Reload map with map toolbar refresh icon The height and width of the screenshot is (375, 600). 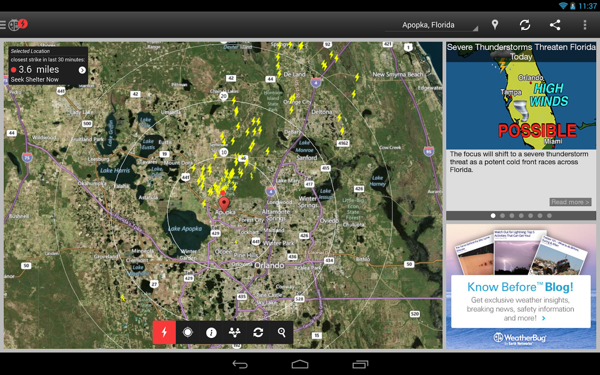pos(258,332)
